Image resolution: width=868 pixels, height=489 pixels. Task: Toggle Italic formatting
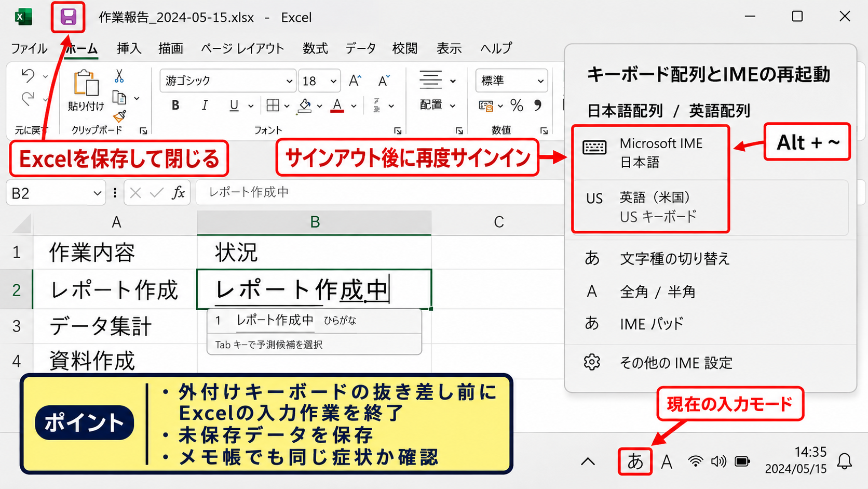[x=205, y=105]
